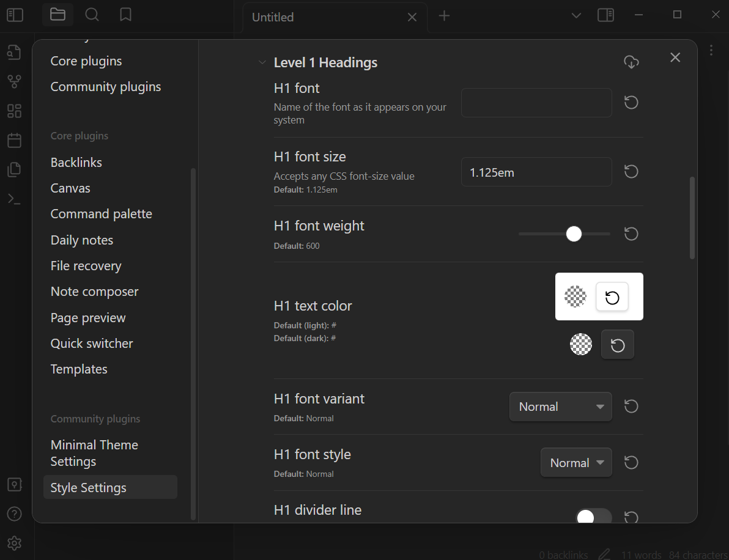
Task: Open vault switcher icon
Action: (15, 485)
